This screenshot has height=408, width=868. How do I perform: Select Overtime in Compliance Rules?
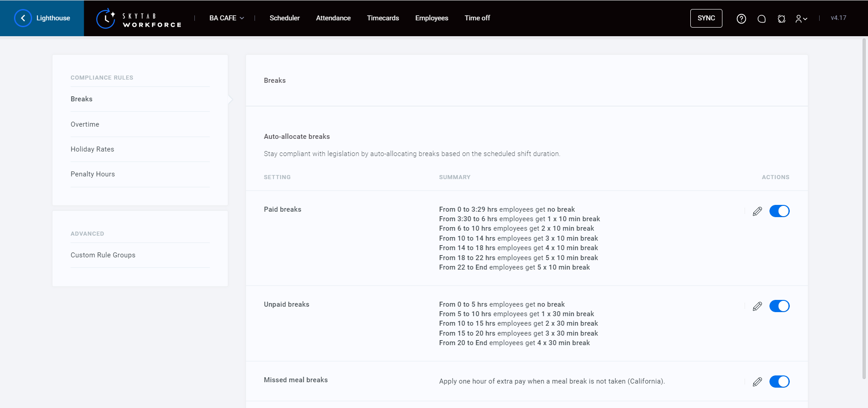(x=85, y=124)
